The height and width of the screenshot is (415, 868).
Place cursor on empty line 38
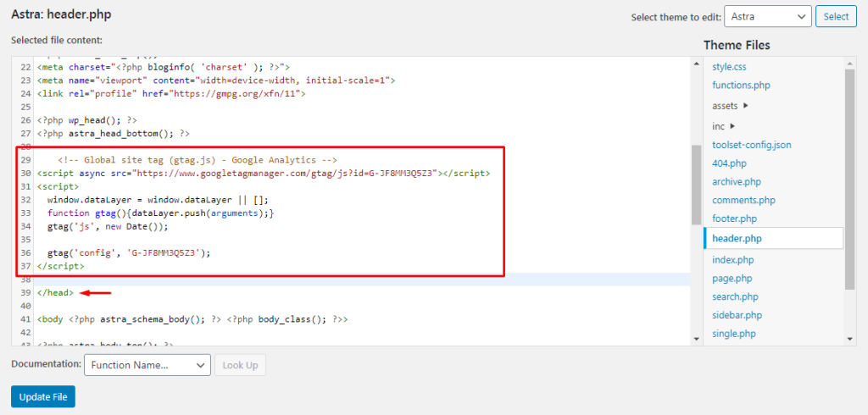[x=363, y=279]
